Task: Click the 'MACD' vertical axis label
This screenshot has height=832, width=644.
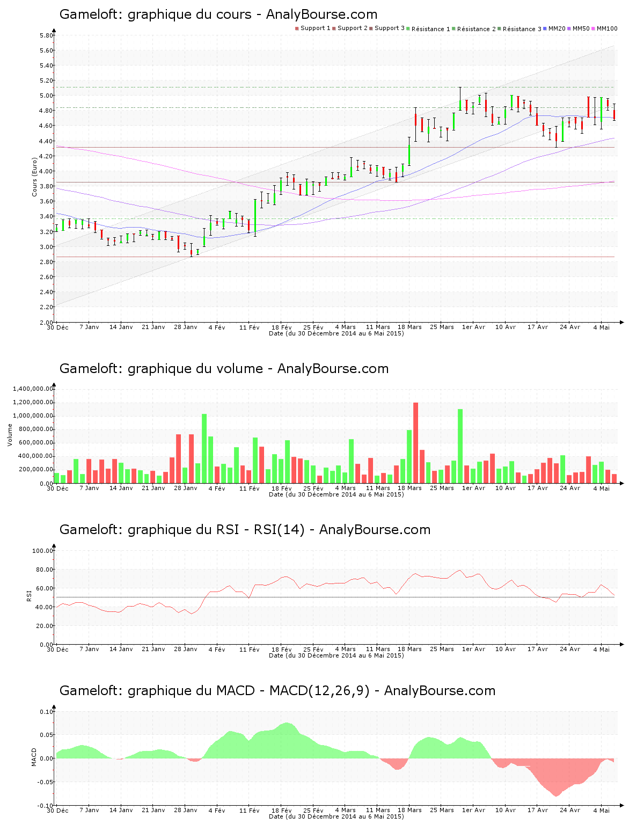Action: click(x=34, y=757)
